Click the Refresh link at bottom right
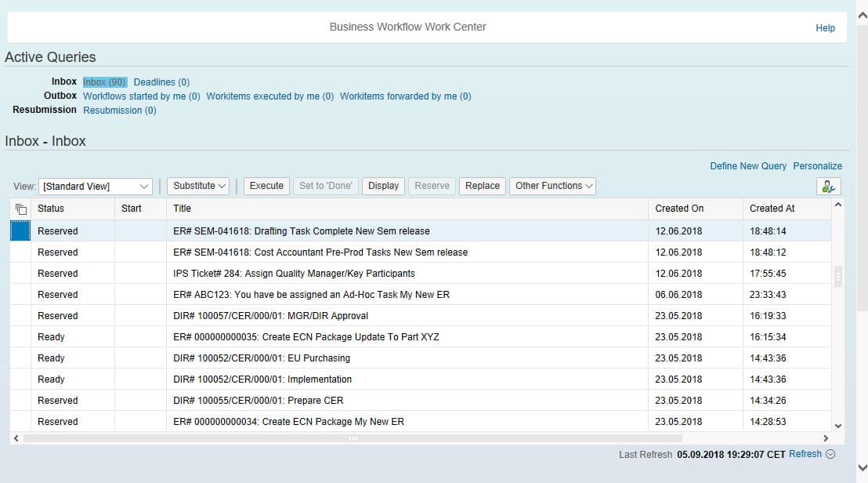The height and width of the screenshot is (483, 868). point(805,453)
